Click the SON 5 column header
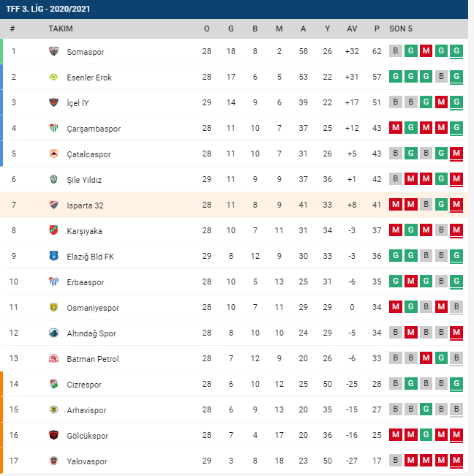 401,29
